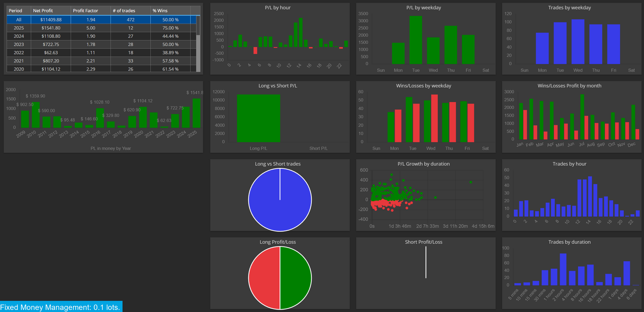Click the # of trades column header
Viewport: 644px width, 312px height.
point(130,11)
